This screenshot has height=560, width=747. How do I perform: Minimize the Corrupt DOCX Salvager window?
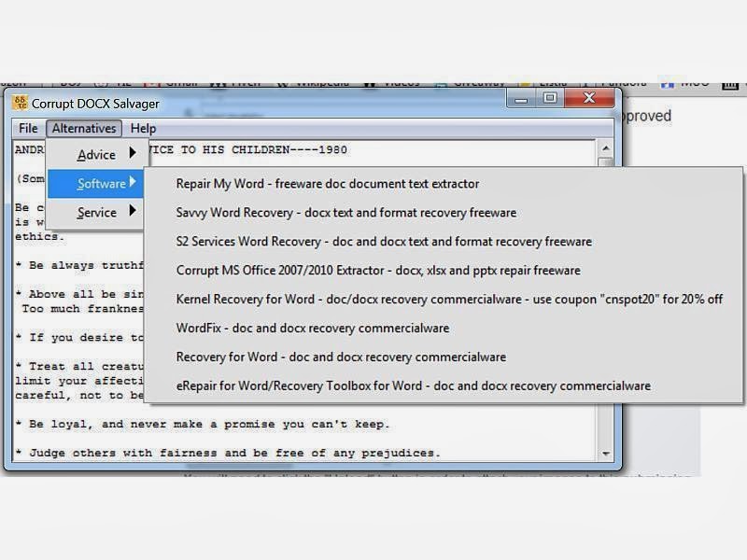(521, 99)
